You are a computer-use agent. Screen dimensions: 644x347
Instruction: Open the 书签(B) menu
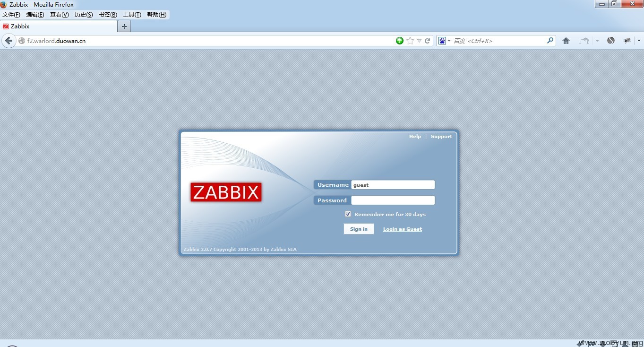(108, 15)
